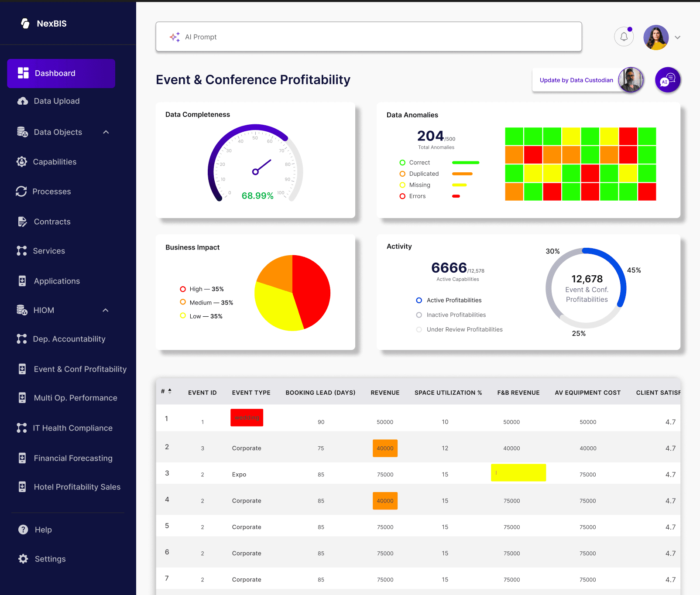The height and width of the screenshot is (595, 700).
Task: Click the Data Objects database icon
Action: click(x=22, y=132)
